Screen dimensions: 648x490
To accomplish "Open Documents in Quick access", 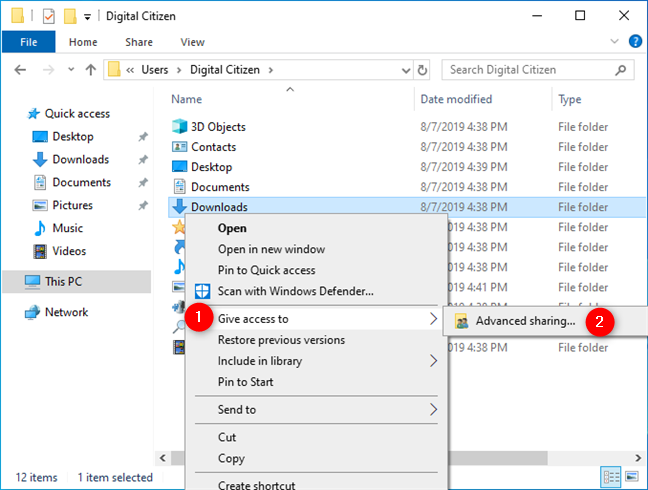I will (x=81, y=182).
